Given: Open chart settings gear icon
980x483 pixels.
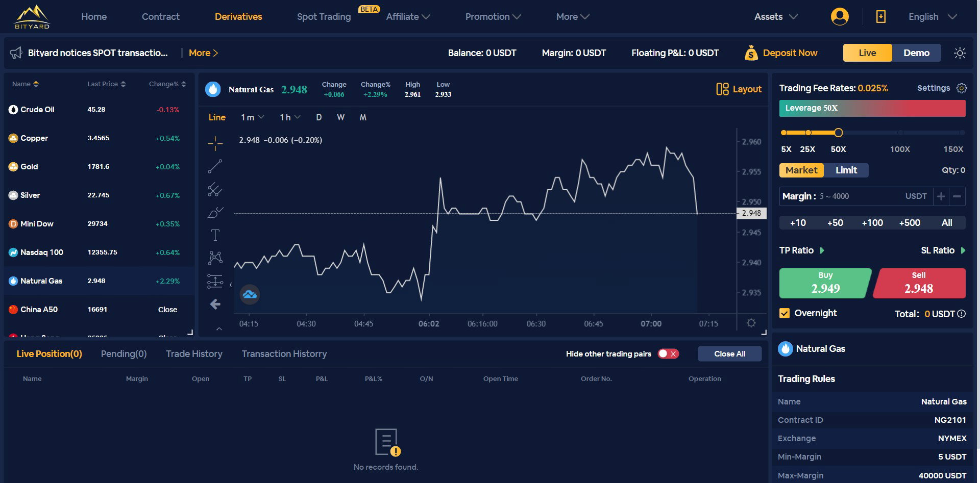Looking at the screenshot, I should [751, 323].
